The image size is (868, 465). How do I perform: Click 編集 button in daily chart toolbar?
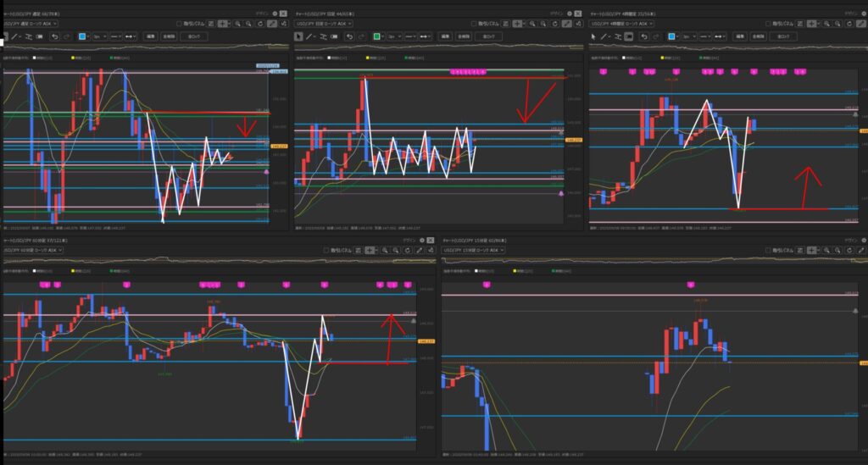[x=445, y=36]
